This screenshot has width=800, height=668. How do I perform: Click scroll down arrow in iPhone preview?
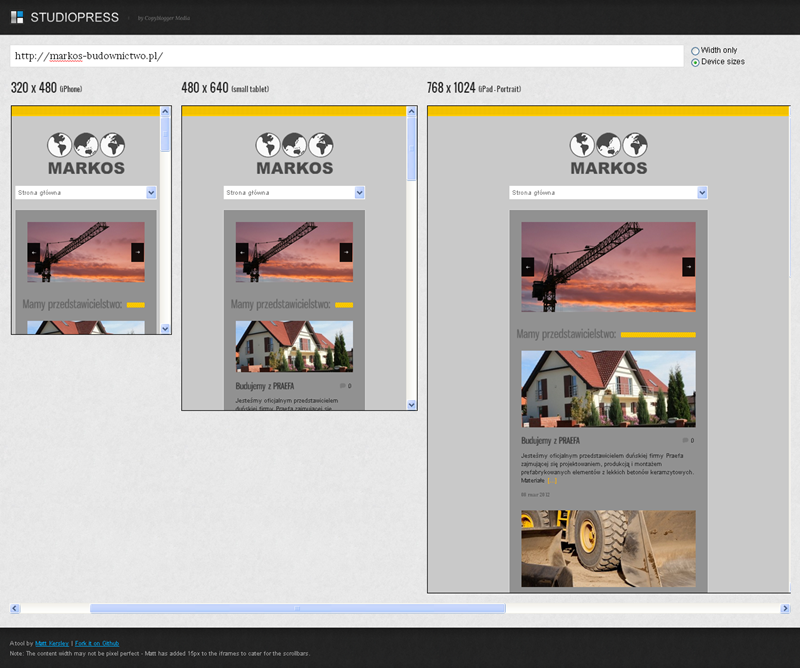(x=165, y=328)
